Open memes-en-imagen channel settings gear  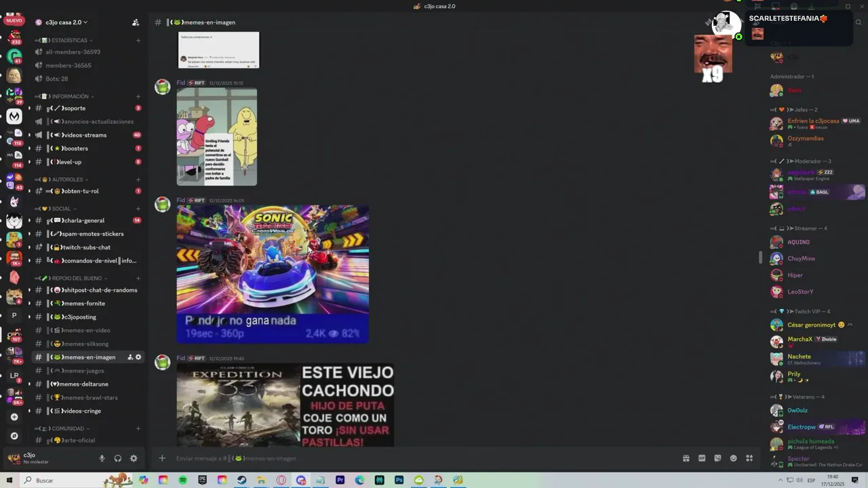[139, 357]
